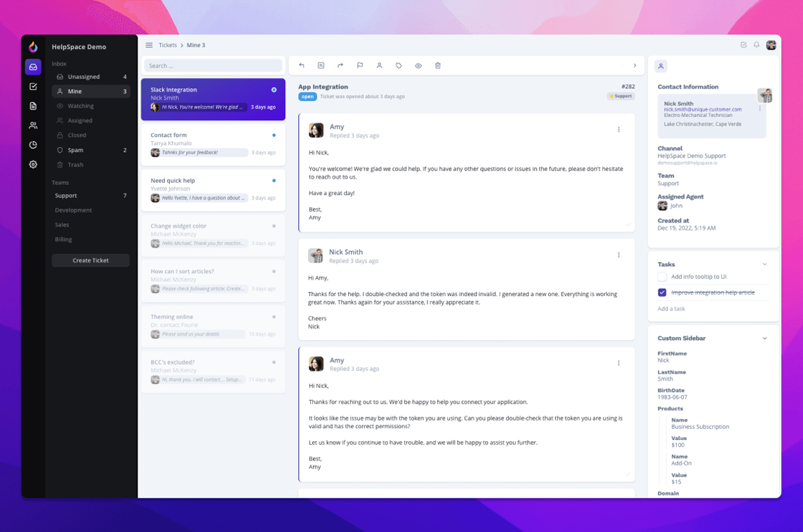This screenshot has height=532, width=803.
Task: Click the Tickets breadcrumb link
Action: [x=168, y=45]
